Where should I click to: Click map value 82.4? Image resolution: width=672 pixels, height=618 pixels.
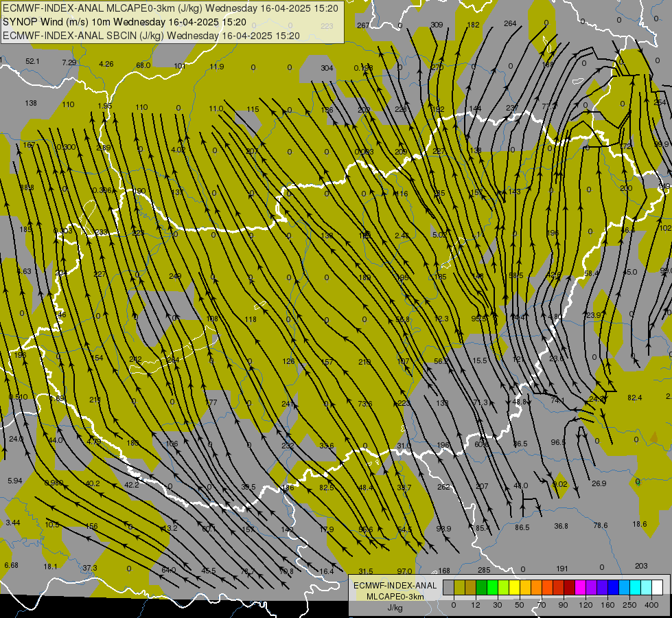click(x=635, y=398)
